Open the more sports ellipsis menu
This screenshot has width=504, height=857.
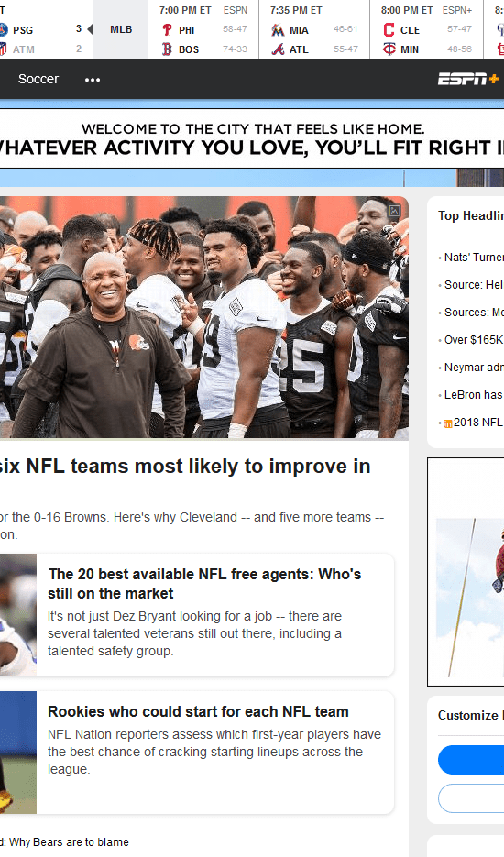coord(93,80)
